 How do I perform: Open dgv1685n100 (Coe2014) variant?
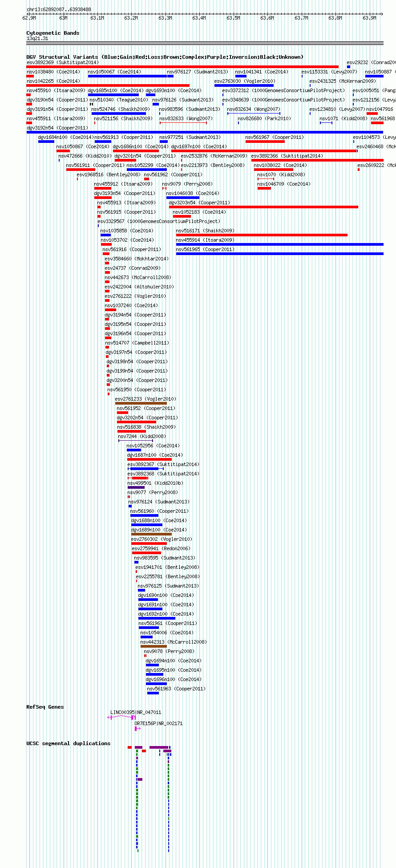tap(113, 95)
